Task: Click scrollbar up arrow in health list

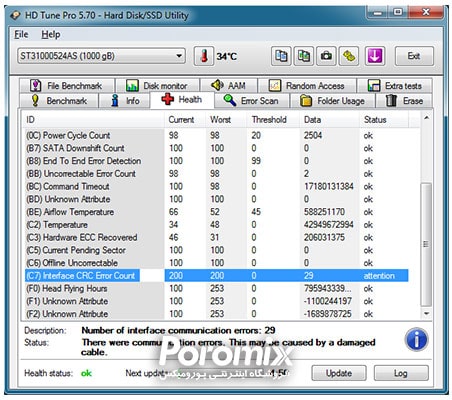Action: 426,118
